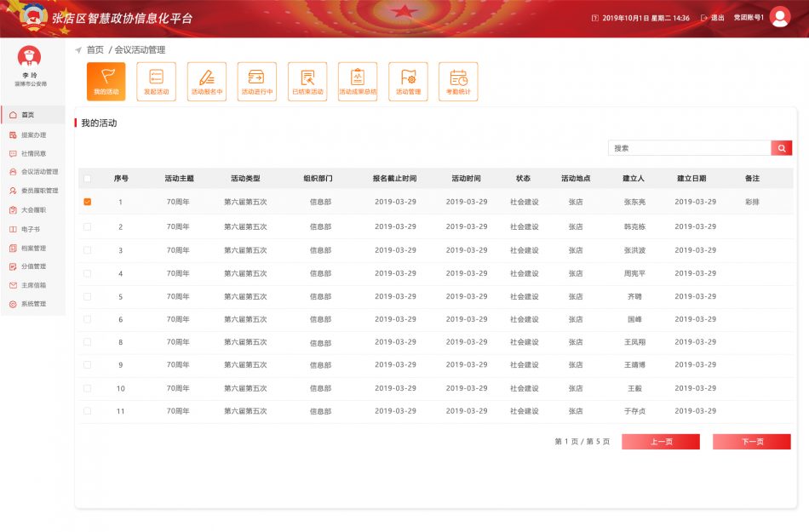Viewport: 809px width, 532px height.
Task: Click inside the 搜索 search input field
Action: (x=690, y=147)
